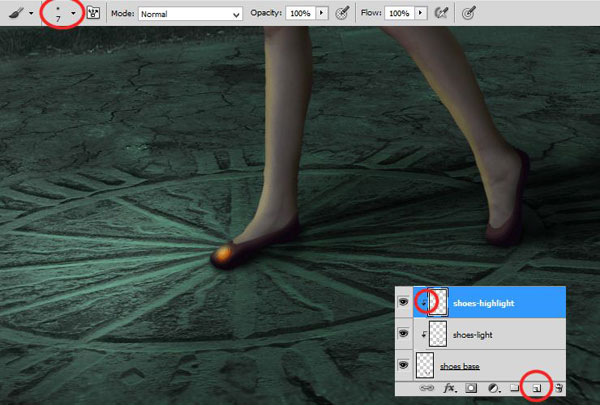Viewport: 600px width, 405px height.
Task: Toggle visibility of shoes base layer
Action: click(x=403, y=365)
